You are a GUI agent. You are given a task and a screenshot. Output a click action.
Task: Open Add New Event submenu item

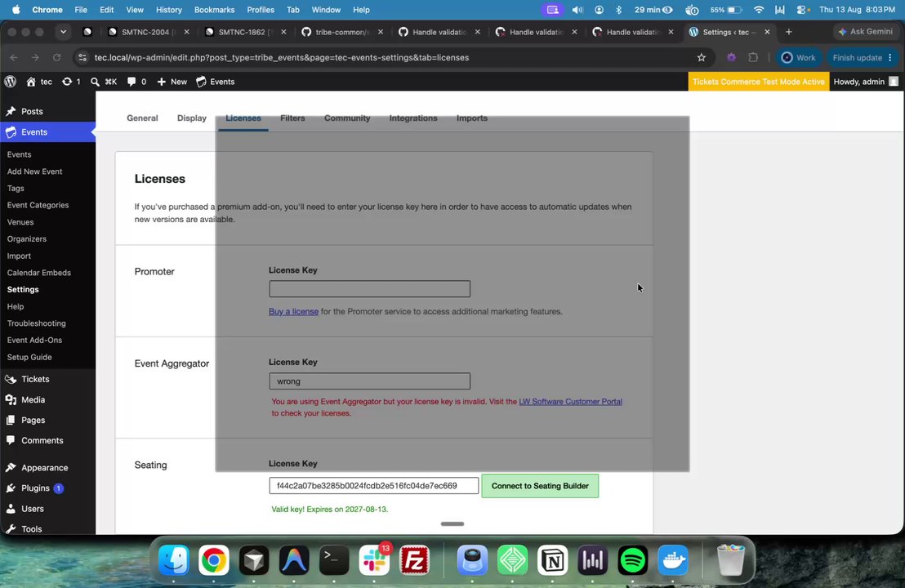point(34,171)
